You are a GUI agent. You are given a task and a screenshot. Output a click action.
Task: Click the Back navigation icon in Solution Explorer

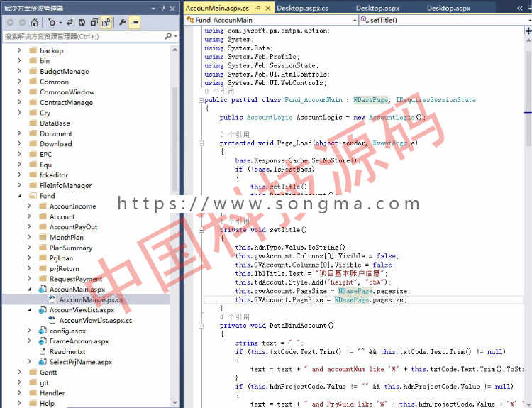[x=11, y=23]
